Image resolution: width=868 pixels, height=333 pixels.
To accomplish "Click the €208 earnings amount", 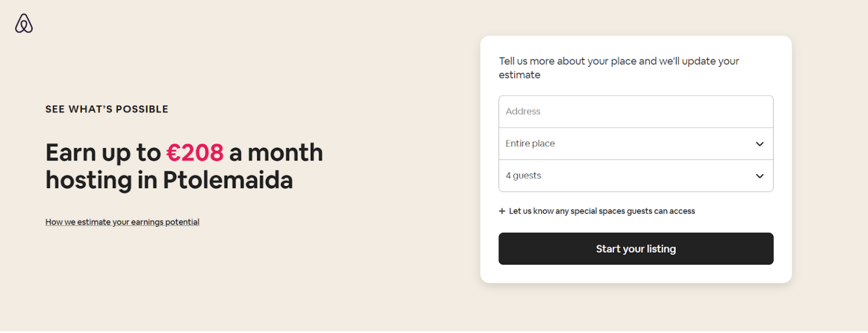I will 195,153.
